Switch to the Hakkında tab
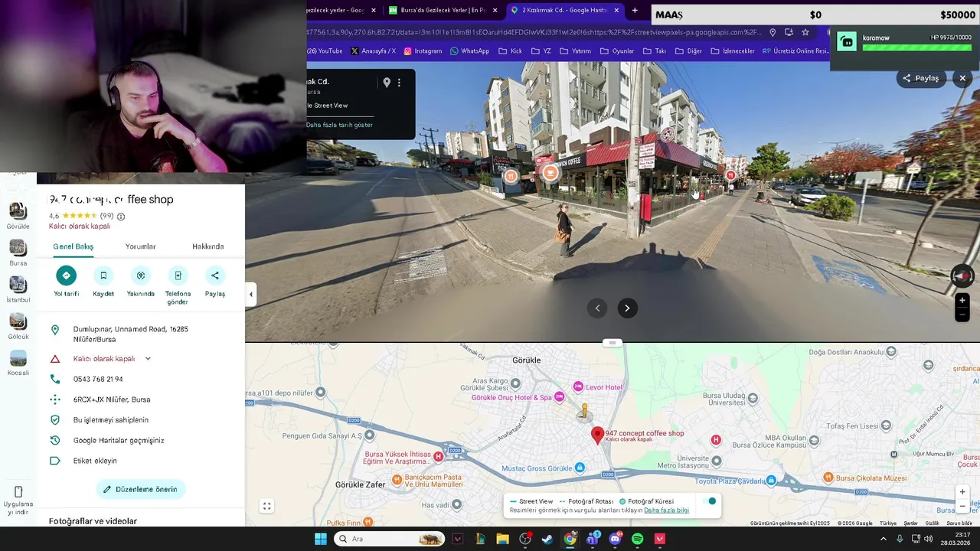This screenshot has height=551, width=980. 208,246
